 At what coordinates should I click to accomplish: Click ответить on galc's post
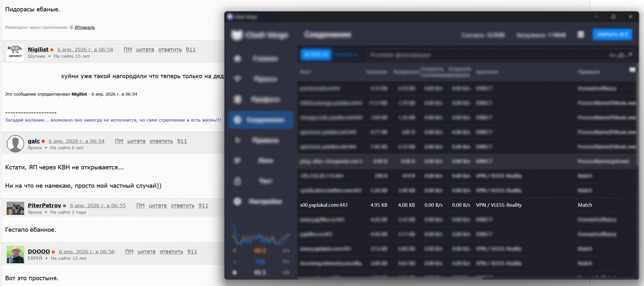(x=161, y=141)
